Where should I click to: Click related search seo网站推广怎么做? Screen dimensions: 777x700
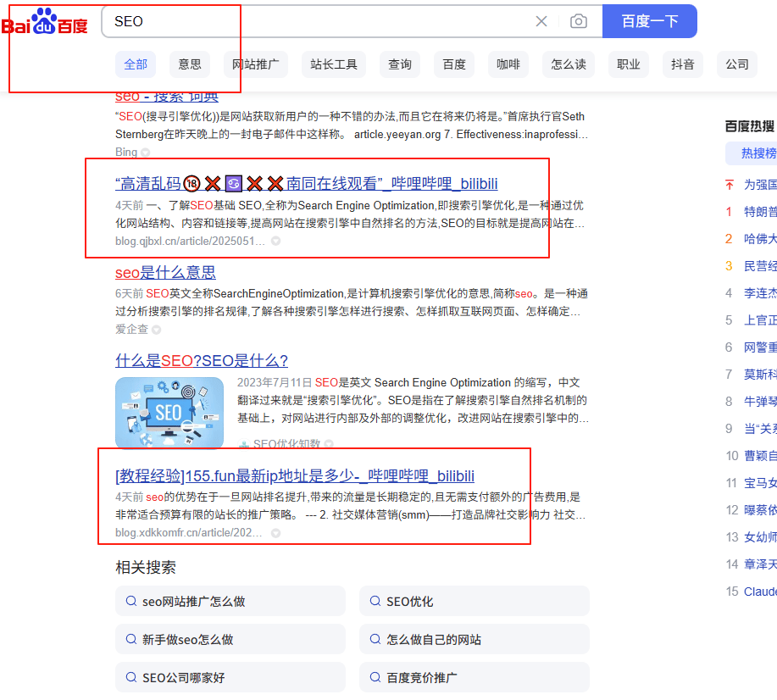click(x=230, y=602)
